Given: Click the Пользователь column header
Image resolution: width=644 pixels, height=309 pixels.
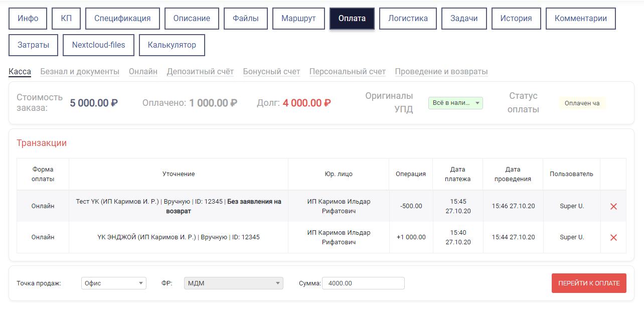Looking at the screenshot, I should (571, 174).
